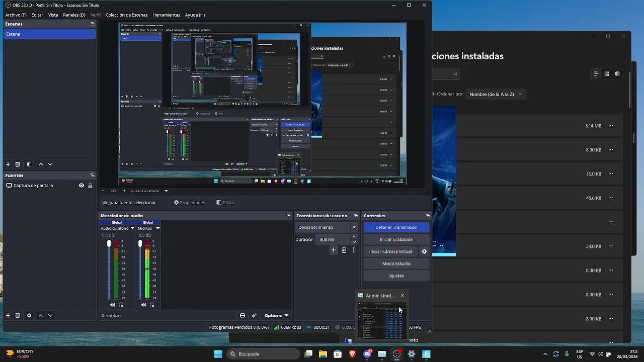Show hidden taskbar tray icons chevron
Image resolution: width=644 pixels, height=362 pixels.
tap(545, 354)
